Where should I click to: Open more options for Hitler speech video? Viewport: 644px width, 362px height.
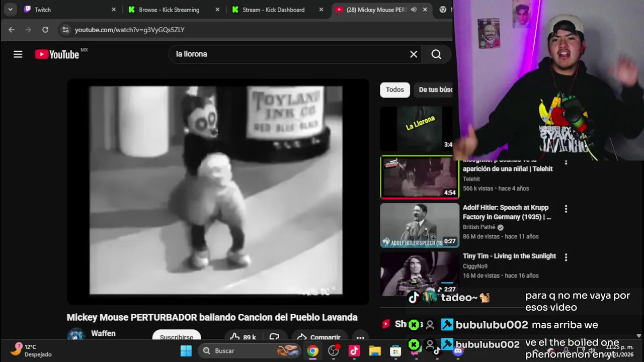[566, 209]
